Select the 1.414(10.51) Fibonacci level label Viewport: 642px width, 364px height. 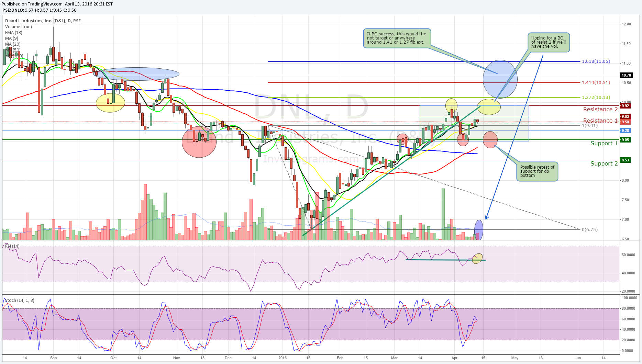click(596, 82)
